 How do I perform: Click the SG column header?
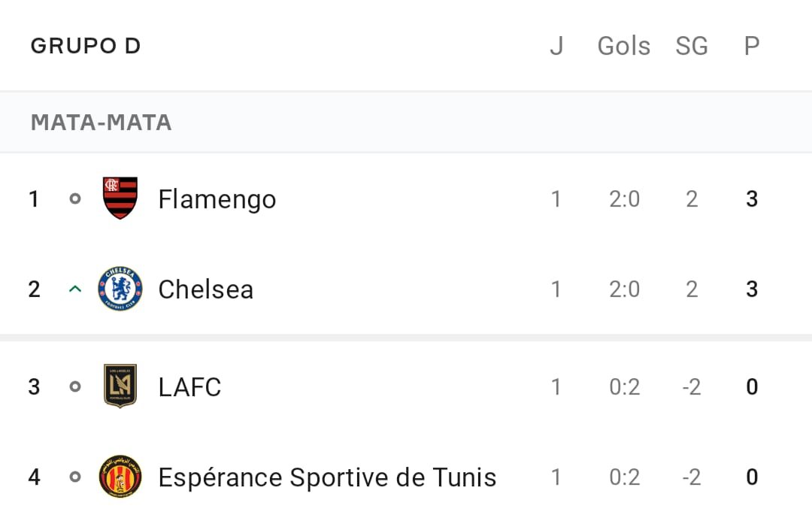[x=692, y=46]
